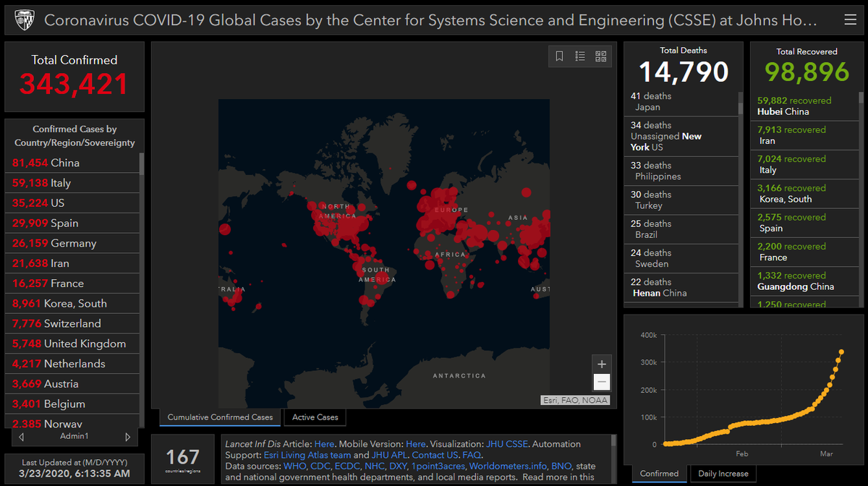The height and width of the screenshot is (486, 868).
Task: Click Japan 41 deaths entry
Action: coord(681,102)
